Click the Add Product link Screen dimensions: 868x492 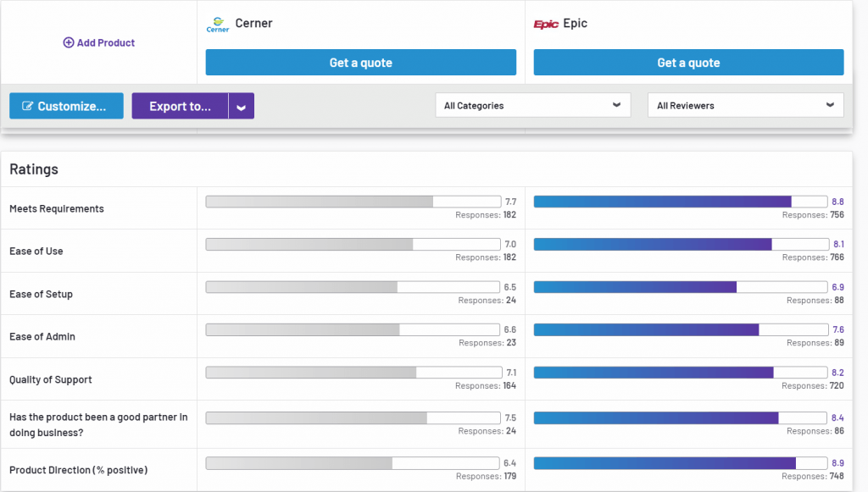98,42
